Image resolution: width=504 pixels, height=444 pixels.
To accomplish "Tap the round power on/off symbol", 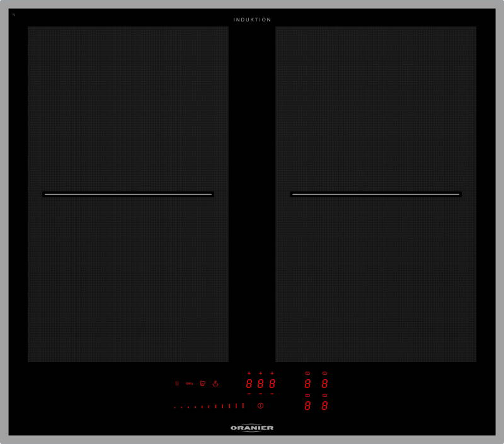I will (x=260, y=406).
